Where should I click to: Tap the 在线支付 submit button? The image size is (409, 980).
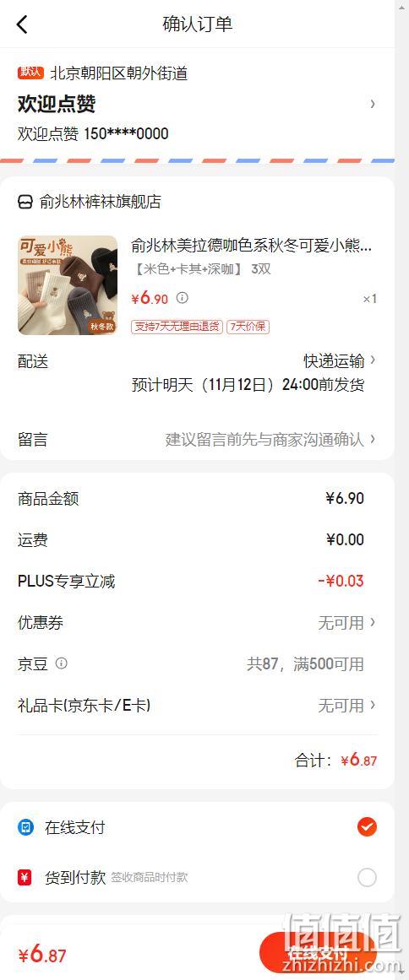point(318,954)
